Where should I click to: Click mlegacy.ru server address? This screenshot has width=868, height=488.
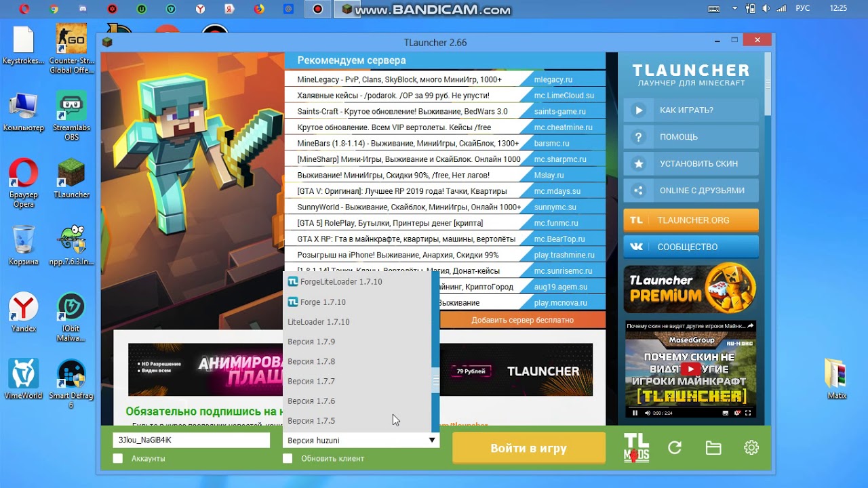553,79
